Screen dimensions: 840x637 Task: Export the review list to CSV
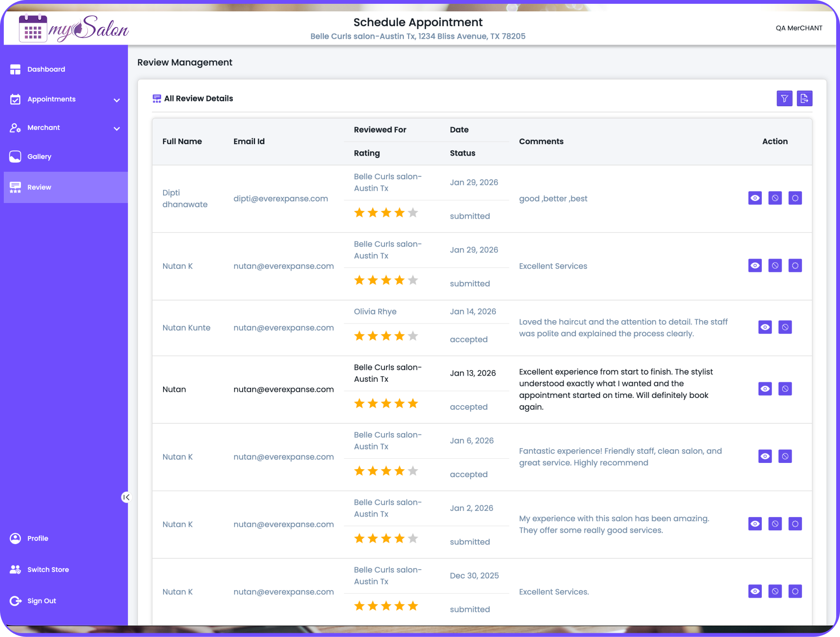(x=804, y=98)
